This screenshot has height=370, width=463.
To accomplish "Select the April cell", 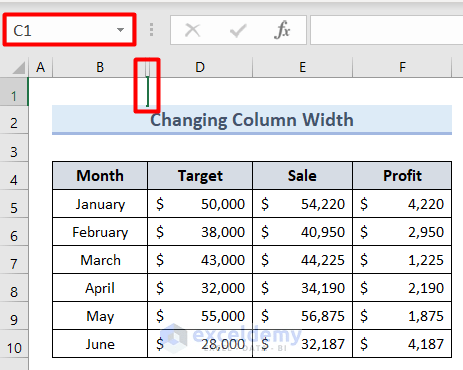I will click(x=100, y=288).
